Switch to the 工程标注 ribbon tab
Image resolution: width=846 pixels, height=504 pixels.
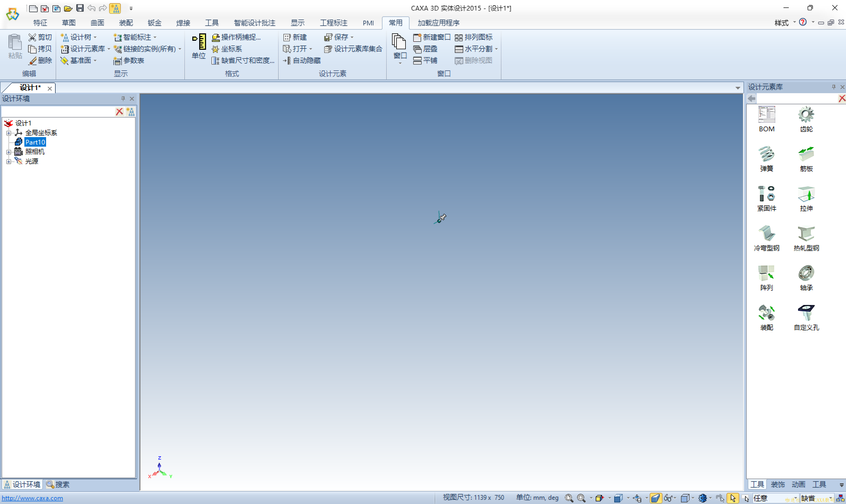(x=334, y=23)
